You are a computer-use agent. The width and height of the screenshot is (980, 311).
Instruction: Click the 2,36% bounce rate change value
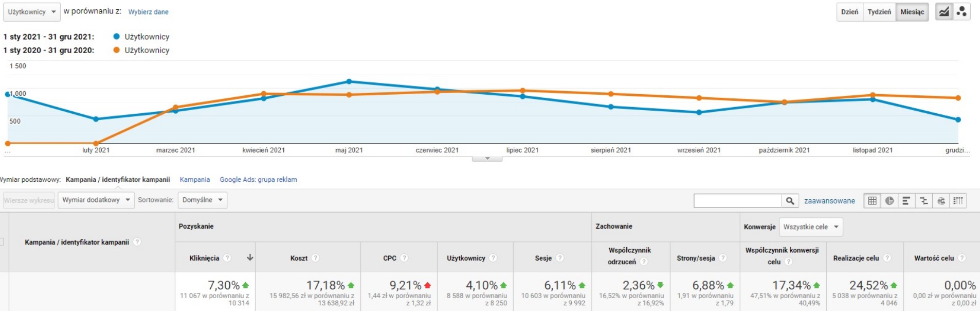click(639, 285)
